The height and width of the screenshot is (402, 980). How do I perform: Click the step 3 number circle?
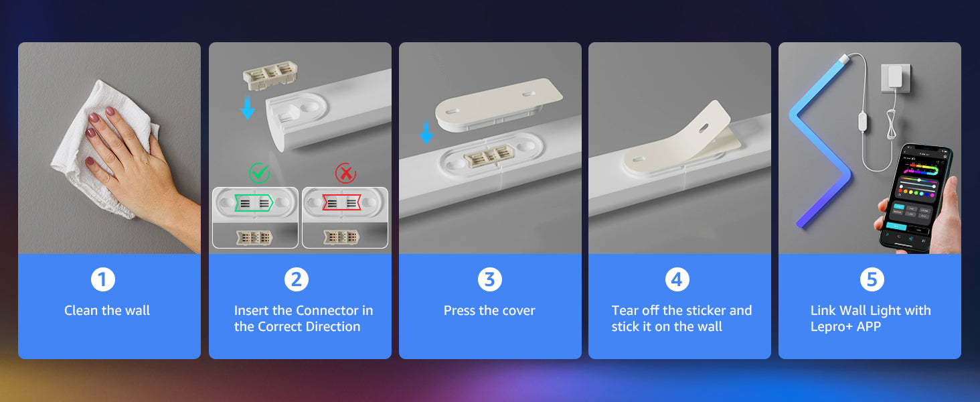(x=489, y=279)
